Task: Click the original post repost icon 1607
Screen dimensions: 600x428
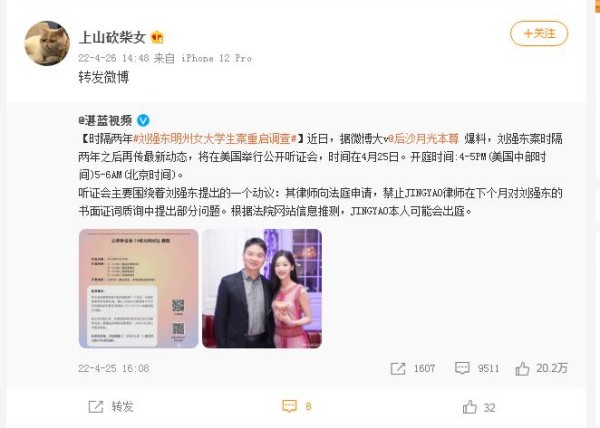Action: 412,368
